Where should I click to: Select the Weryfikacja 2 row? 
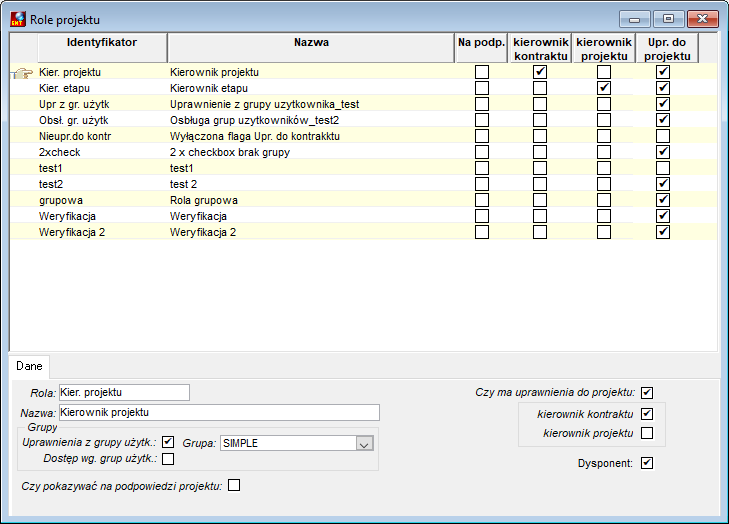point(364,232)
